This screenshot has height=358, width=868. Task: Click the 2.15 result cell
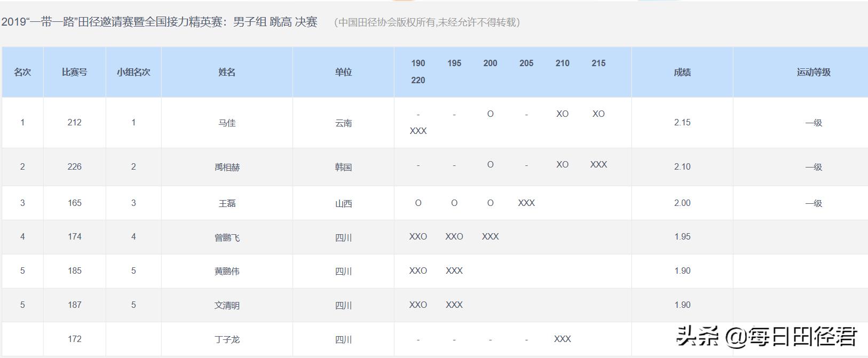pos(682,123)
